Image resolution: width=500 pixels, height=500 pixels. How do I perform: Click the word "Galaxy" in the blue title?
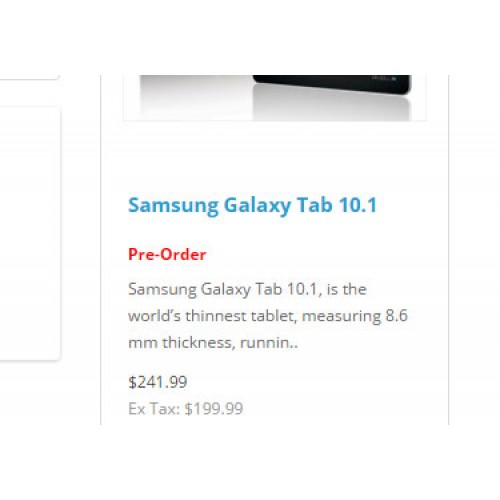coord(257,205)
